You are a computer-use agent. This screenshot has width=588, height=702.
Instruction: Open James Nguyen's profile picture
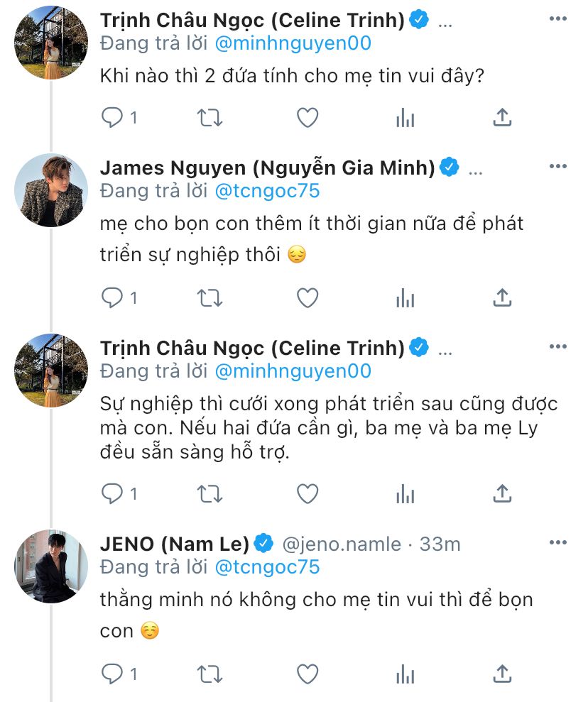(51, 190)
